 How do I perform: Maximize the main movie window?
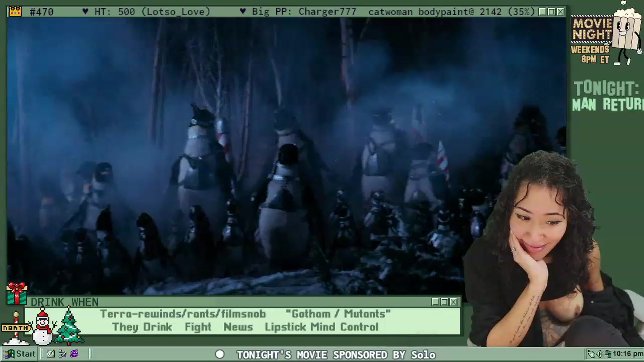tap(551, 12)
